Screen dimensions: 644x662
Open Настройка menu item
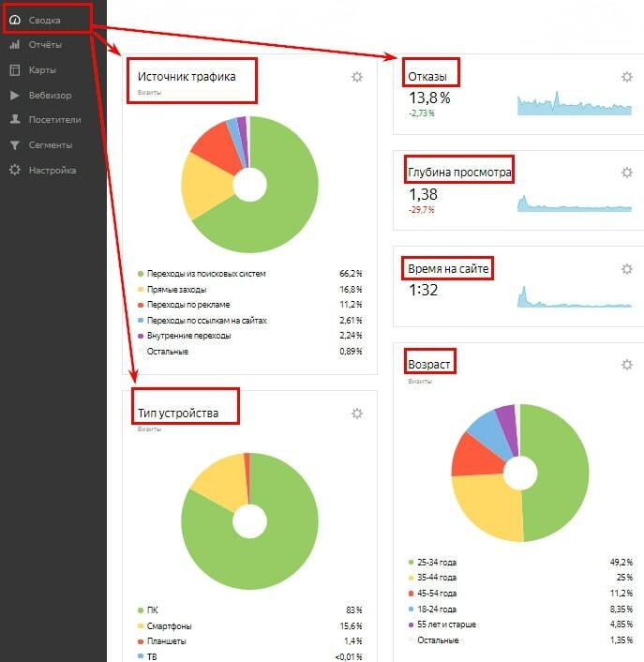[x=53, y=170]
